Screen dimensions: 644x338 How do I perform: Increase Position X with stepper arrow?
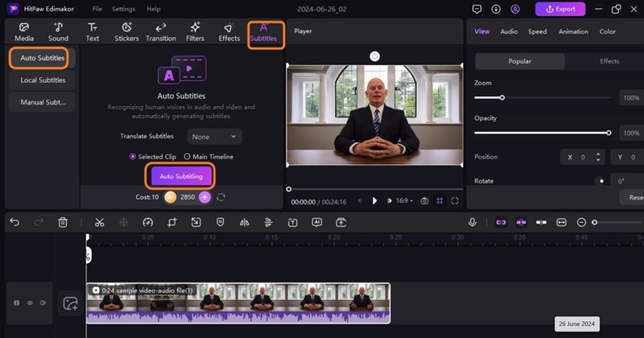coord(598,154)
